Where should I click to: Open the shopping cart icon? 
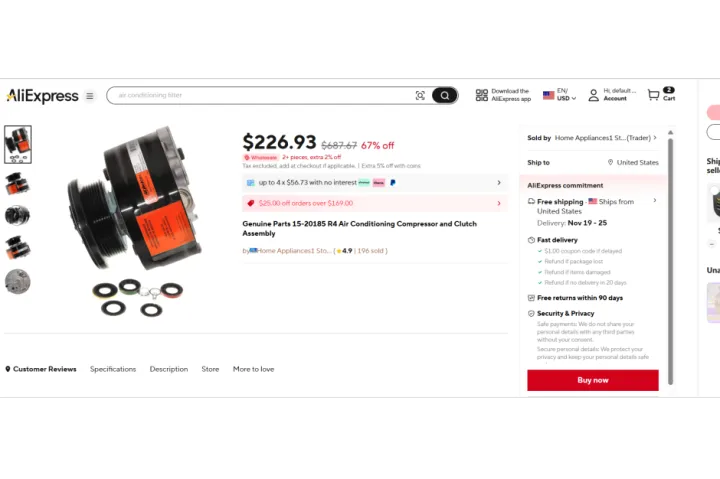[653, 95]
